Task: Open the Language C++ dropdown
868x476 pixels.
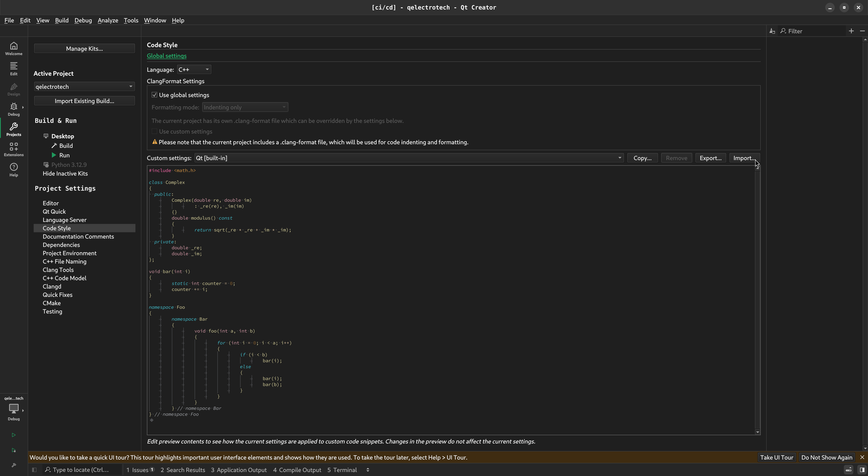Action: click(x=194, y=70)
